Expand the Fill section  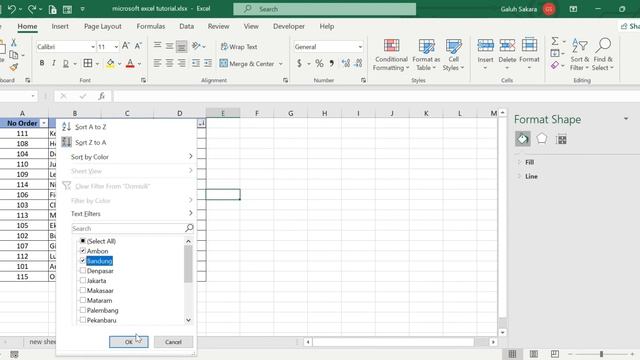click(529, 162)
